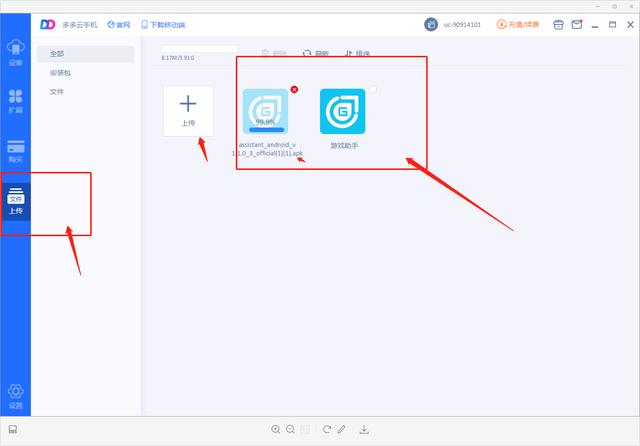
Task: Close the 多多云手机 window
Action: 630,24
